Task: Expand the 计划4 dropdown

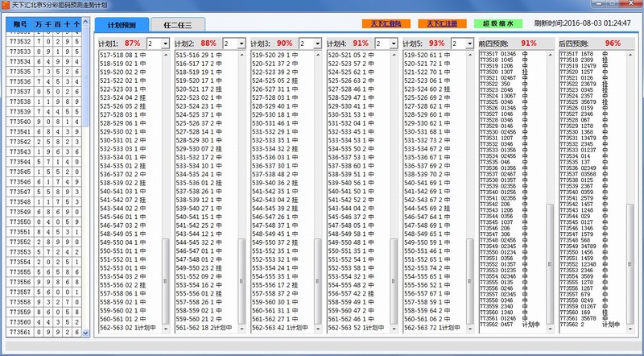Action: click(390, 43)
